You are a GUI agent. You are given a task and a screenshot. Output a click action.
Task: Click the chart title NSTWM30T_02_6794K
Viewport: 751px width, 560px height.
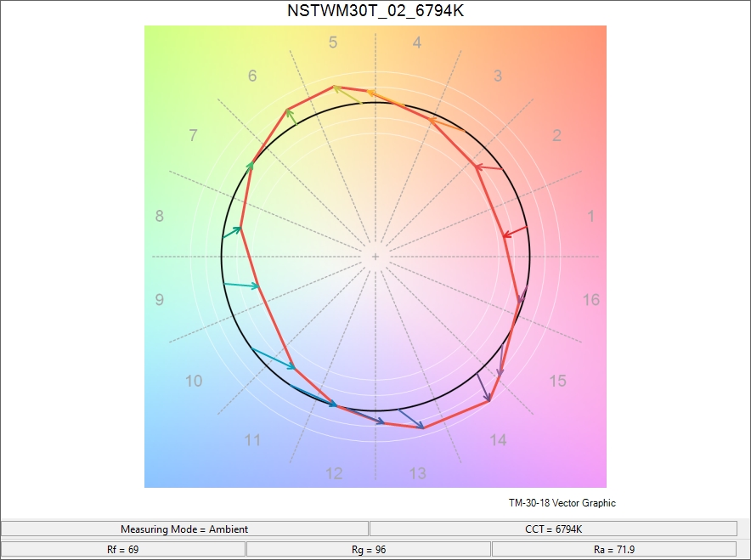coord(375,11)
